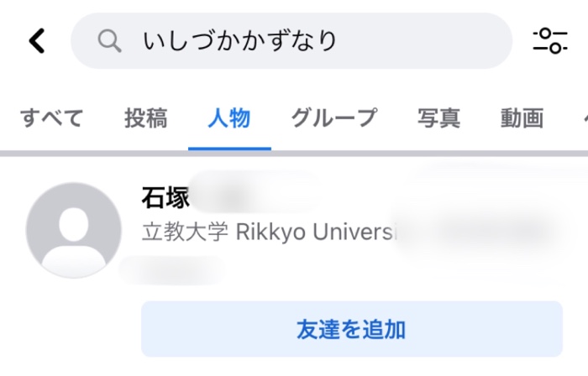Viewport: 588px width, 376px height.
Task: Tap the blurred text beside 石塚
Action: (252, 196)
